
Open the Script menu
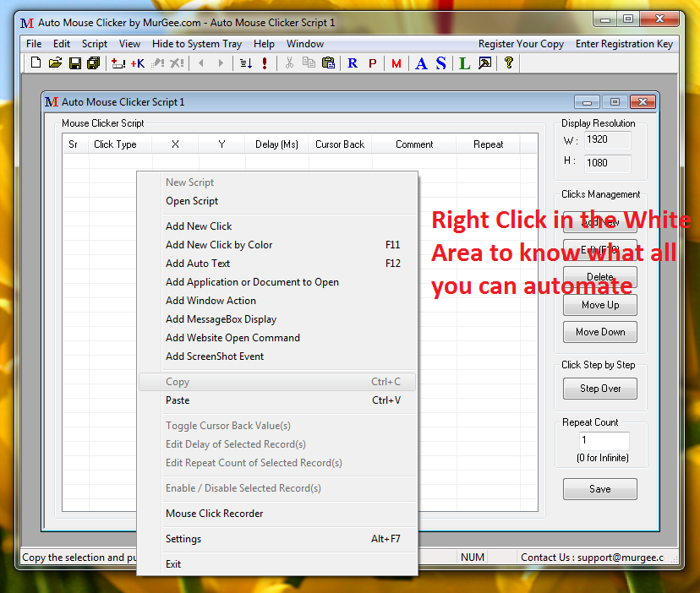tap(94, 43)
